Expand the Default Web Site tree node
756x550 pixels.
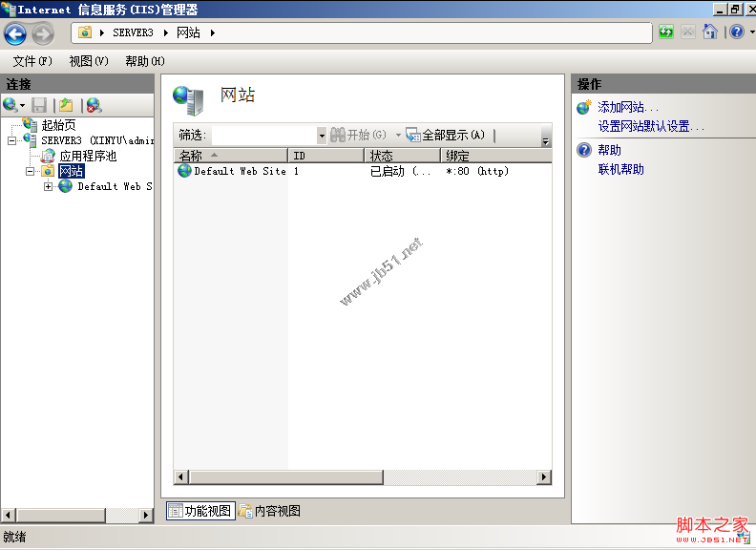(49, 187)
